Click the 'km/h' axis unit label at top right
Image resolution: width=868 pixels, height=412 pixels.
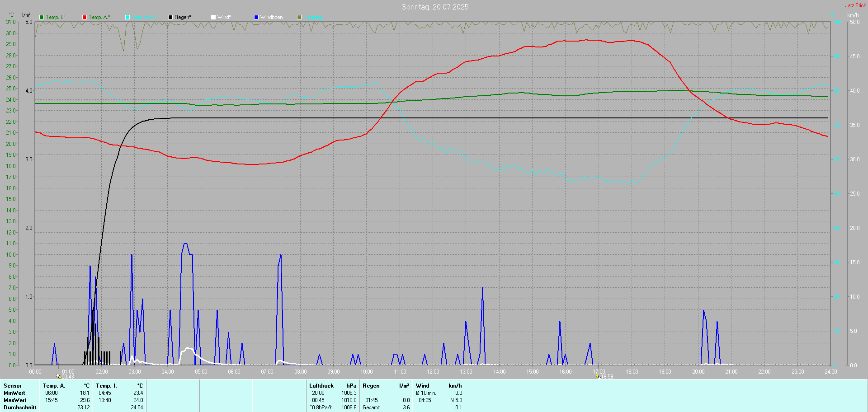853,15
